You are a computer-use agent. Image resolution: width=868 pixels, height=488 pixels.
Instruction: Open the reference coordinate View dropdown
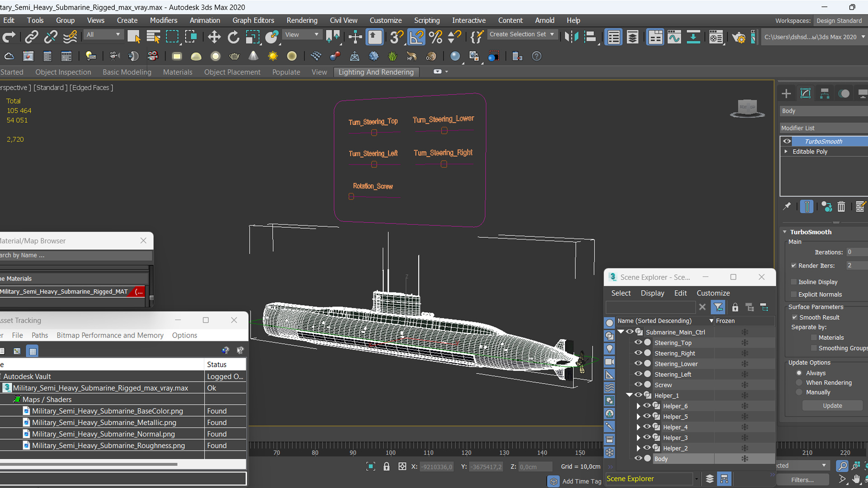click(302, 35)
